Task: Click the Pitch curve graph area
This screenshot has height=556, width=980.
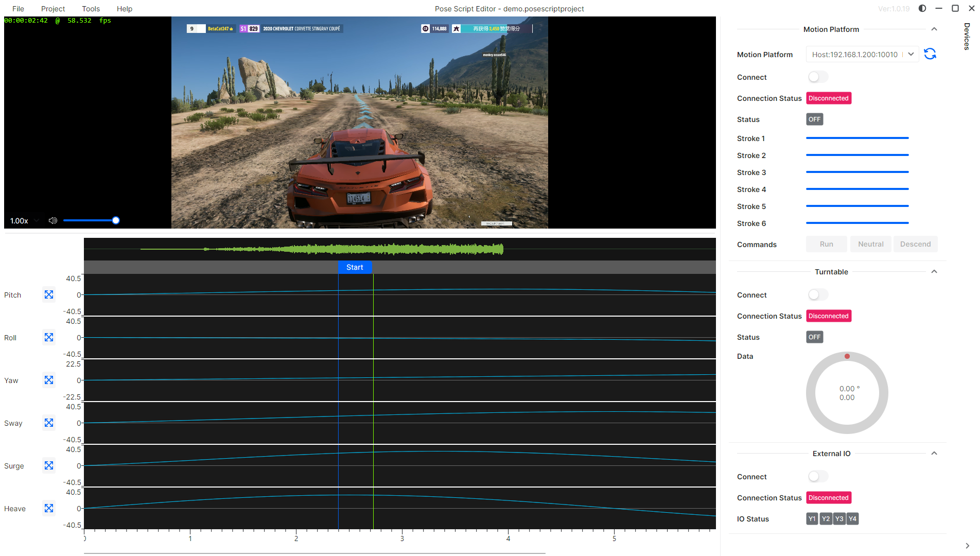Action: click(400, 294)
